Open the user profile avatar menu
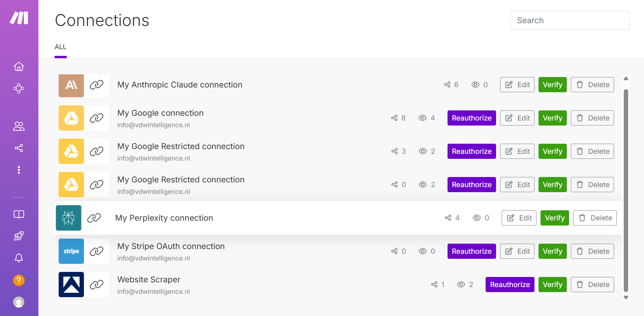This screenshot has height=316, width=644. (19, 302)
